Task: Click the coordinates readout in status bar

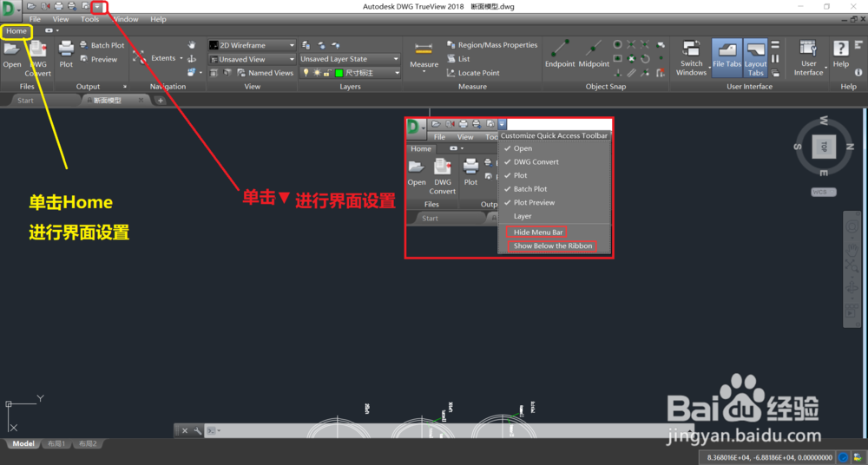Action: coord(769,457)
